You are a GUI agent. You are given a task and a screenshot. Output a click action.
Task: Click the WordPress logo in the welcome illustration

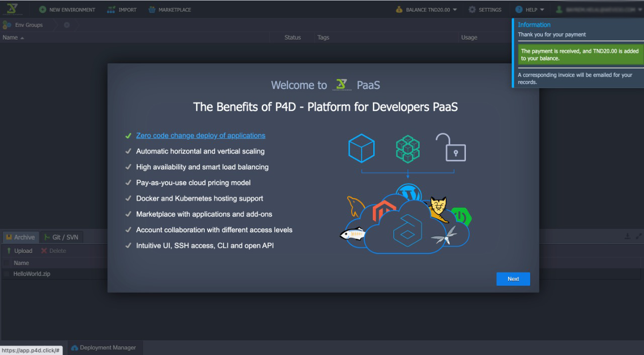(x=408, y=192)
